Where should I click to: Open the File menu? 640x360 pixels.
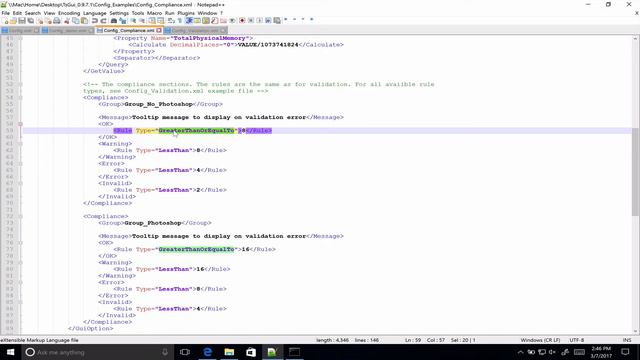point(5,13)
